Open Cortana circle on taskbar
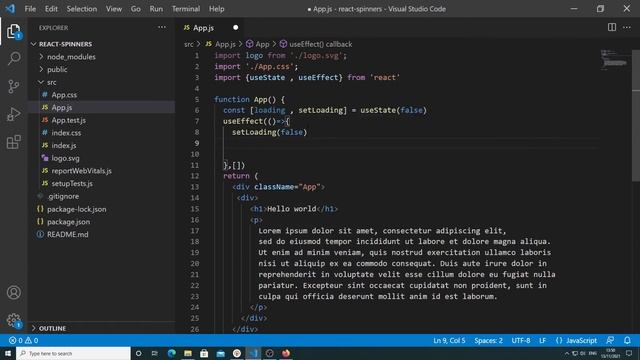640x360 pixels. coord(138,353)
